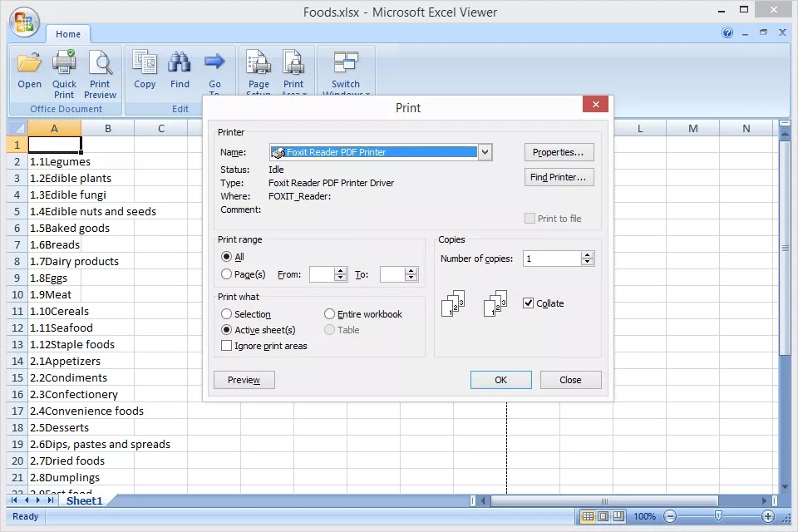Click the vertical scrollbar down arrow
The width and height of the screenshot is (798, 532).
pos(785,485)
